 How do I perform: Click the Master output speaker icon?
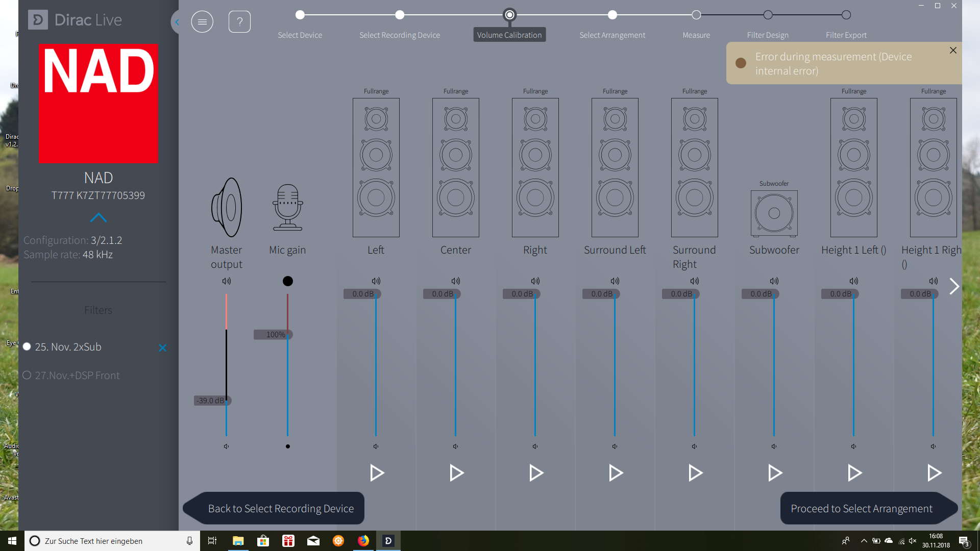click(x=227, y=207)
